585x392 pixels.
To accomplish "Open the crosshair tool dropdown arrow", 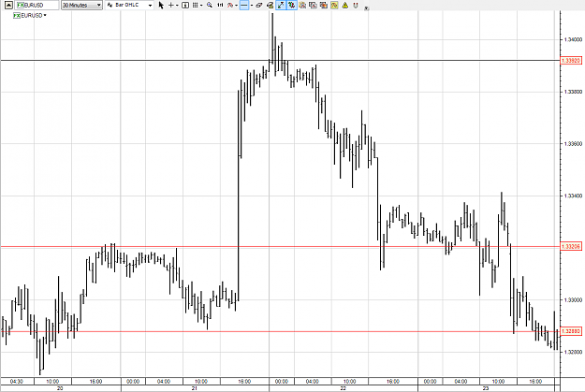I will (177, 6).
